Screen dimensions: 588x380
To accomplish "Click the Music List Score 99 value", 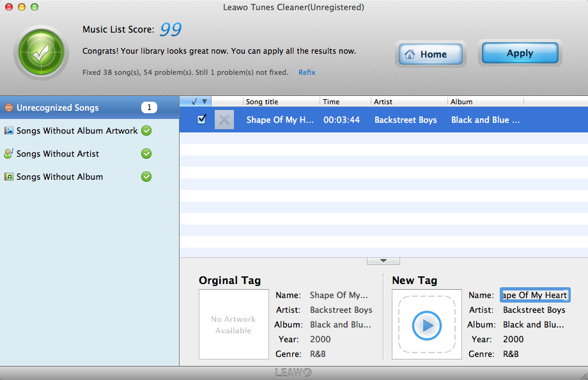I will (x=171, y=29).
